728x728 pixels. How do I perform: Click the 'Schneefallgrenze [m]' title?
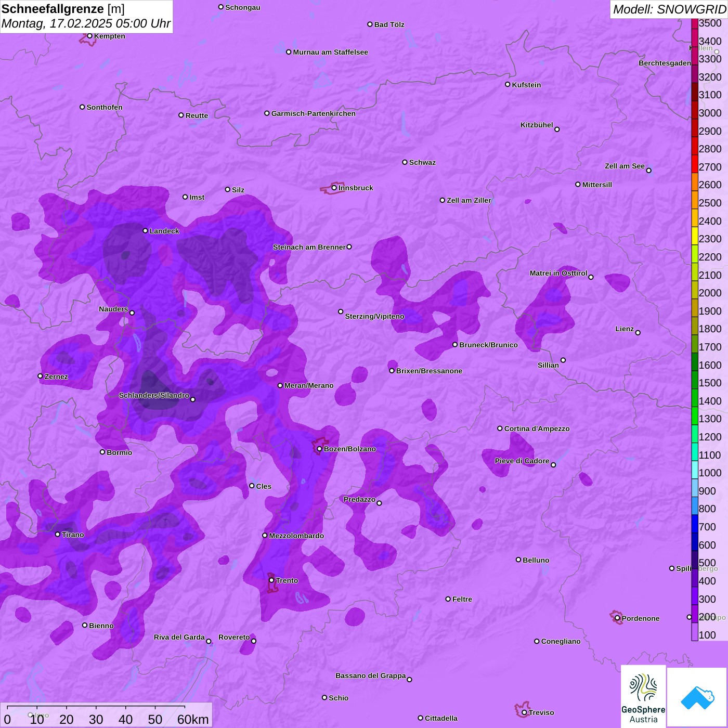(63, 9)
